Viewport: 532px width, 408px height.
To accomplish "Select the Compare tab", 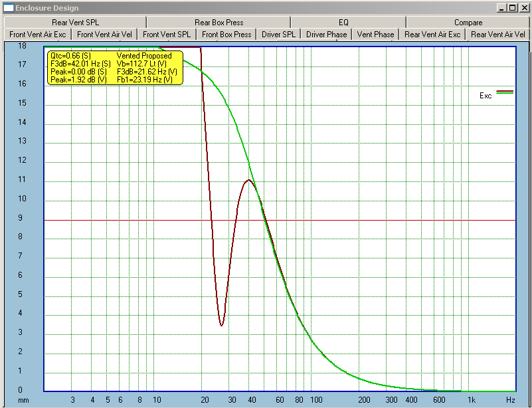I will [x=468, y=22].
